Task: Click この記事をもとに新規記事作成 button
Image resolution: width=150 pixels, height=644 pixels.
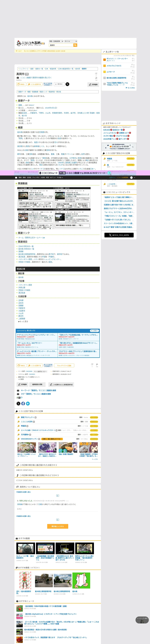Action: point(61,385)
